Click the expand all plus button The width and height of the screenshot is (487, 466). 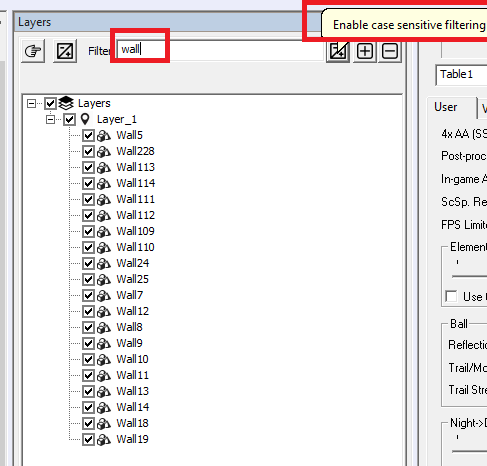coord(365,51)
